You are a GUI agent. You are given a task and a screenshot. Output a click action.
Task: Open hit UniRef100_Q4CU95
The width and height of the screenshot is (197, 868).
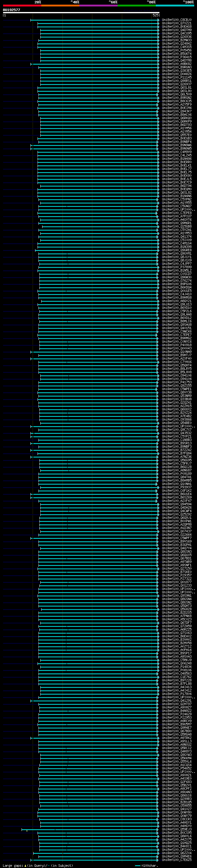(177, 33)
